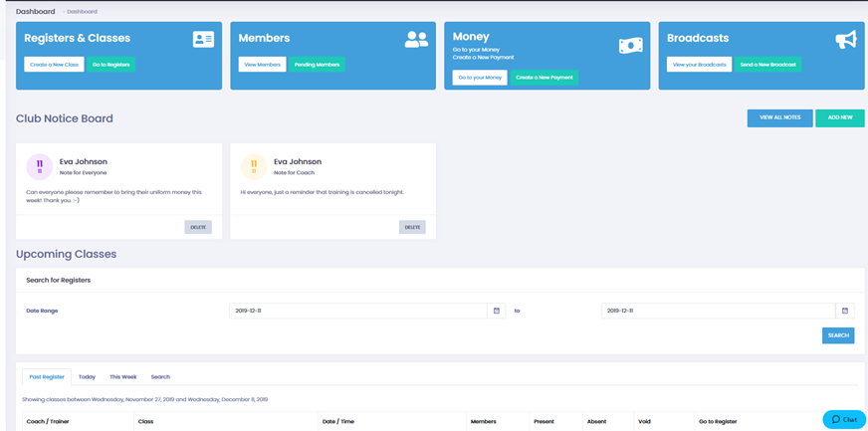This screenshot has height=431, width=868.
Task: Click Send a New Broadcast
Action: point(767,65)
